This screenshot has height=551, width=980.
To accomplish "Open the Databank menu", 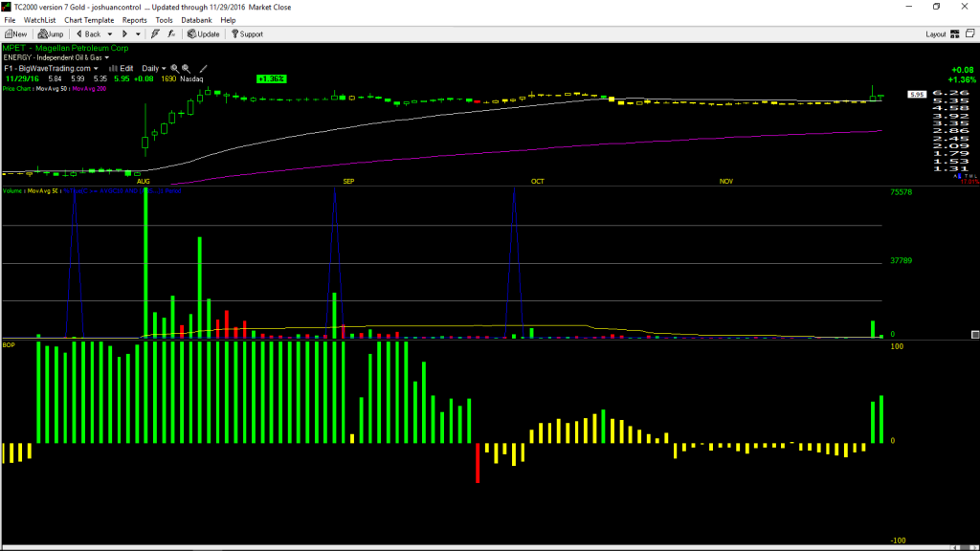I will [x=196, y=20].
